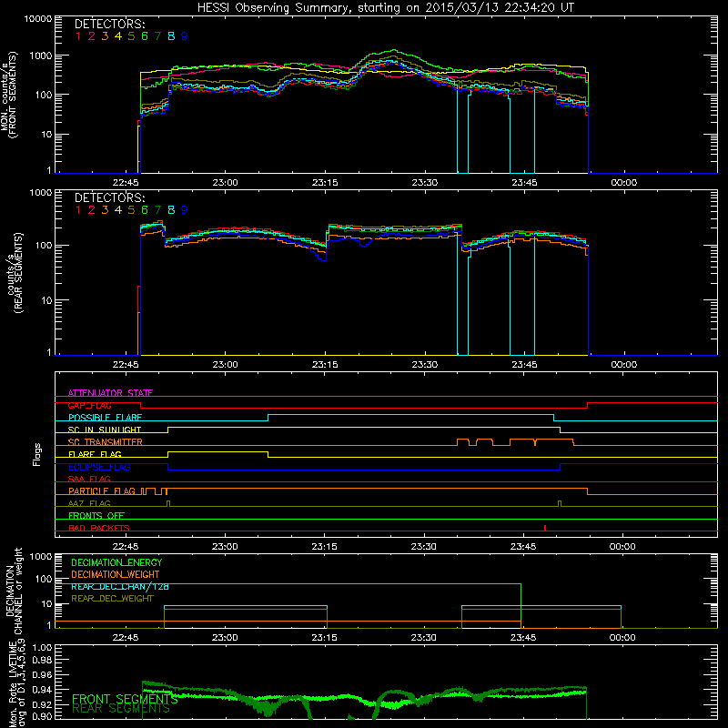Select yellow detector 4 in the front segments legend
This screenshot has width=728, height=728.
point(118,36)
